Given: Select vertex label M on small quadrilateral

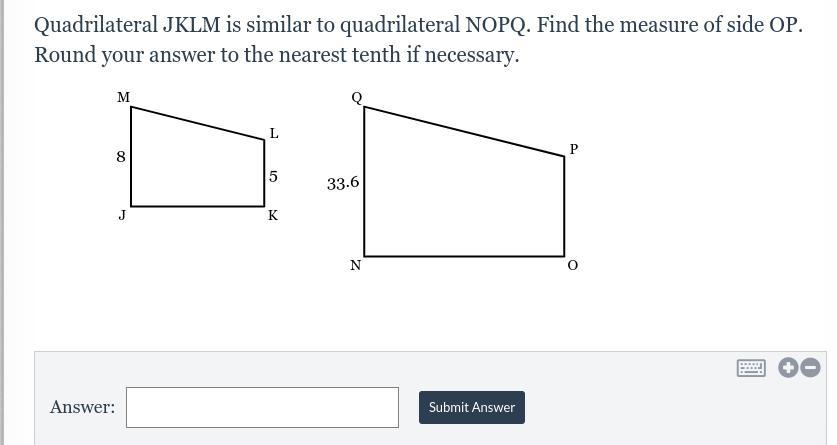Looking at the screenshot, I should (x=123, y=97).
